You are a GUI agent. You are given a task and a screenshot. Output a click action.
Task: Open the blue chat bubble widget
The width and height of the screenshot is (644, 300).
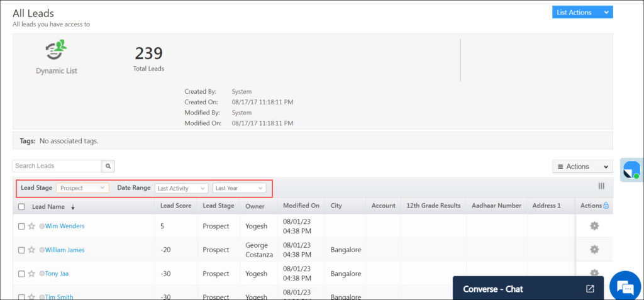(625, 287)
